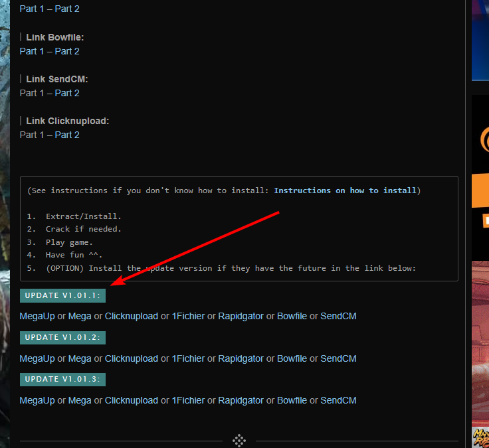Open 1Fichier link for Update V1.01.1
489x448 pixels.
(189, 316)
